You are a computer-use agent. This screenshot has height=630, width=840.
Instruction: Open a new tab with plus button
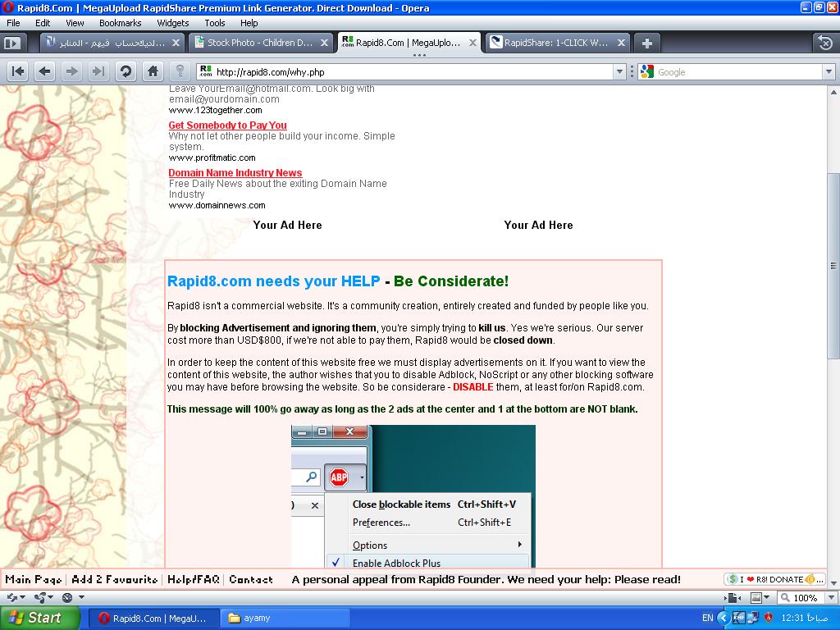(x=647, y=43)
